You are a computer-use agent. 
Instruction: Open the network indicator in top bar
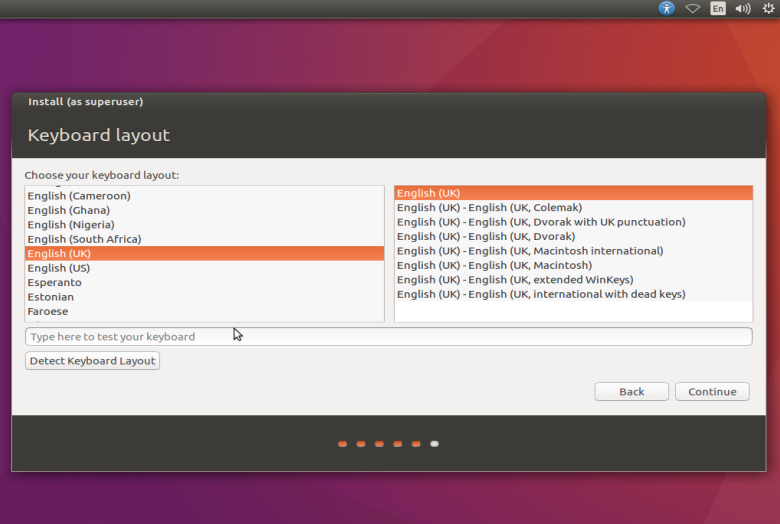click(692, 8)
